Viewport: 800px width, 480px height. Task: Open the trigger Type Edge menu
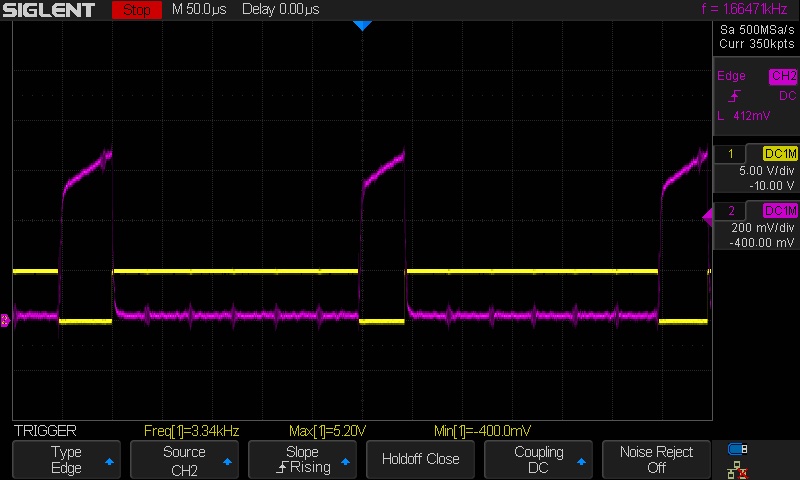(x=66, y=460)
